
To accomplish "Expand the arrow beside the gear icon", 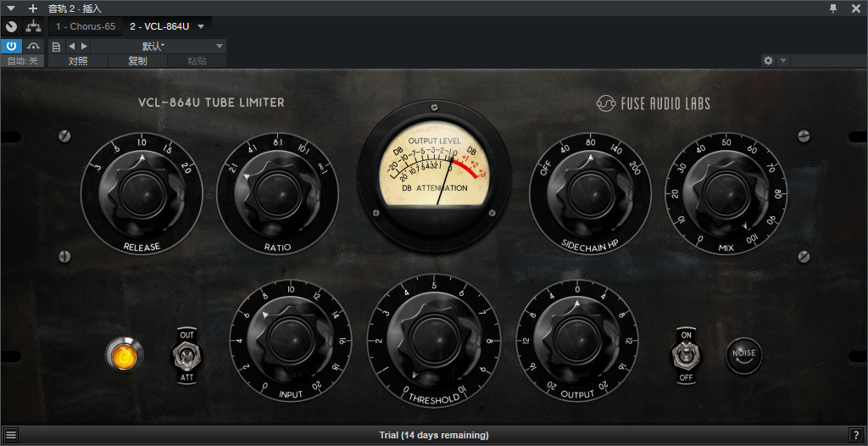I will [x=783, y=61].
